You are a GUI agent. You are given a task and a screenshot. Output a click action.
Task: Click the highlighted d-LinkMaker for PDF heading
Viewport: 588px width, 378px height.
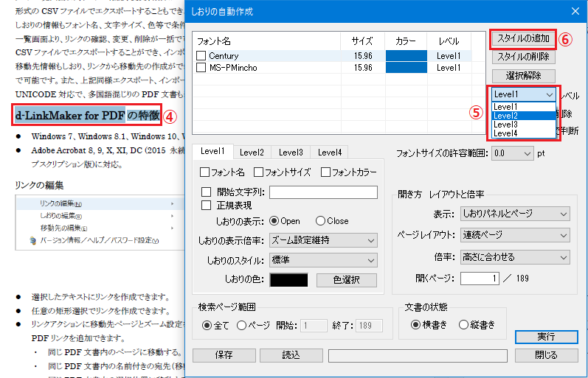[88, 115]
